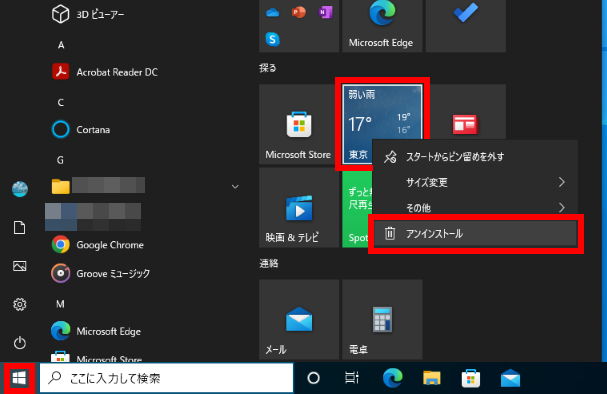607x394 pixels.
Task: Open the OneNote icon in Office tile
Action: 325,13
